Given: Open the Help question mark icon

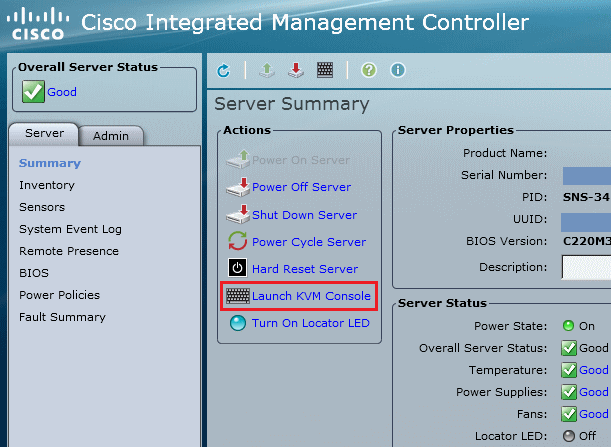Looking at the screenshot, I should 369,70.
